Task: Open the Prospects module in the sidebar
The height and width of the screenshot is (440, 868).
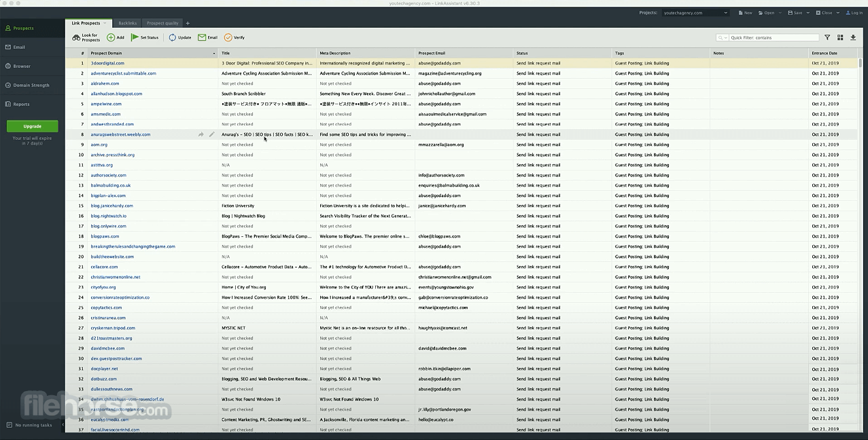Action: (32, 28)
